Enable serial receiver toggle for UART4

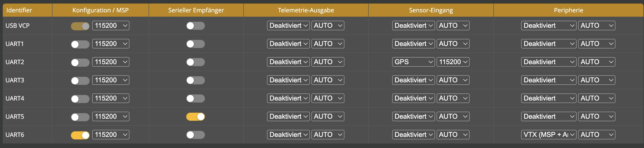tap(196, 98)
